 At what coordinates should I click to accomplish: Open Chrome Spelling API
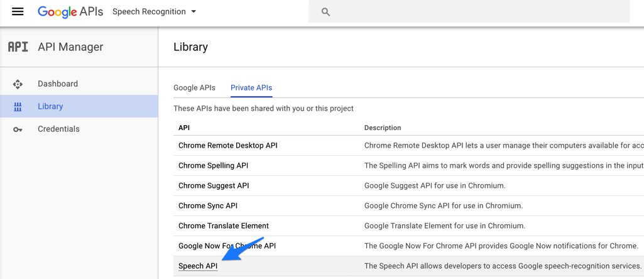pyautogui.click(x=213, y=166)
